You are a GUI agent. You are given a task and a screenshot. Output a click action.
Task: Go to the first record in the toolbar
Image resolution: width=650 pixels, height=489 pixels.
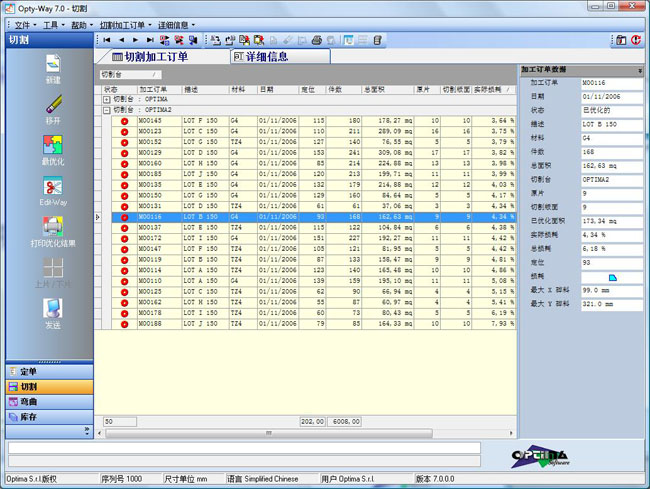coord(107,40)
